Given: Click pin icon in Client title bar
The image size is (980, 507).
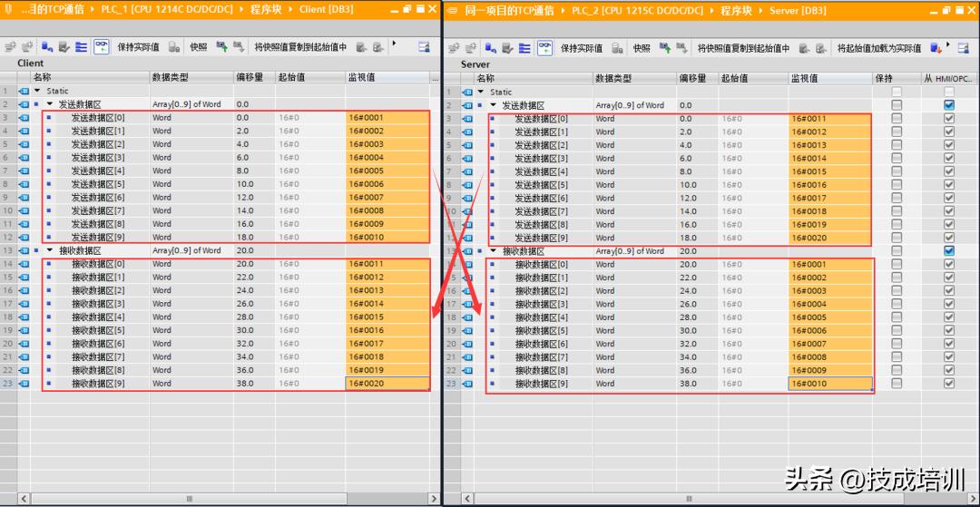Looking at the screenshot, I should point(8,9).
